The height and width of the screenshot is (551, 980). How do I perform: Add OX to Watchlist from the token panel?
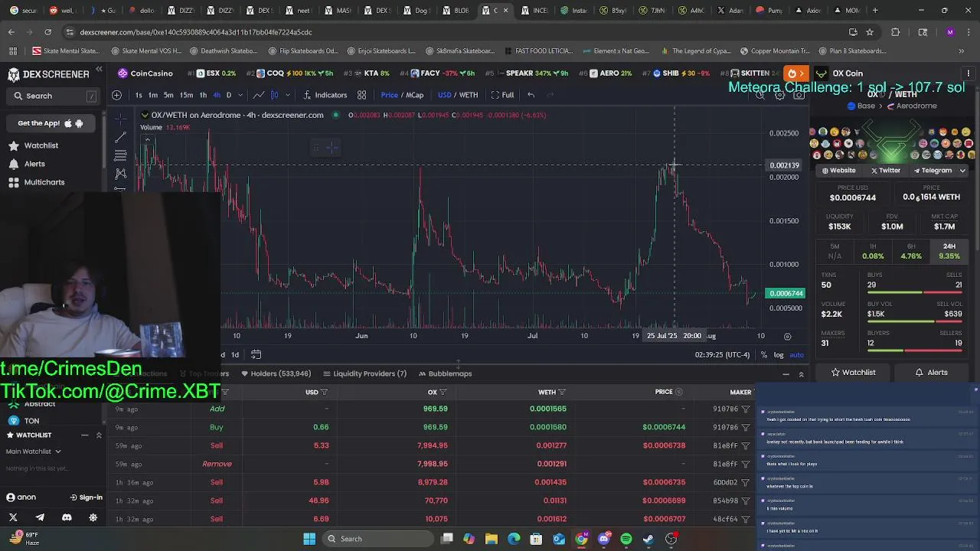(x=853, y=373)
